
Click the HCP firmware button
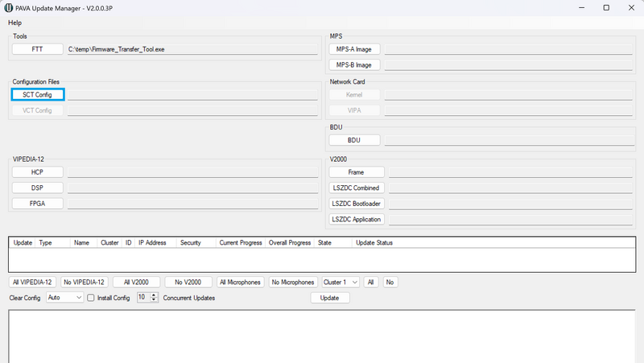click(x=37, y=172)
